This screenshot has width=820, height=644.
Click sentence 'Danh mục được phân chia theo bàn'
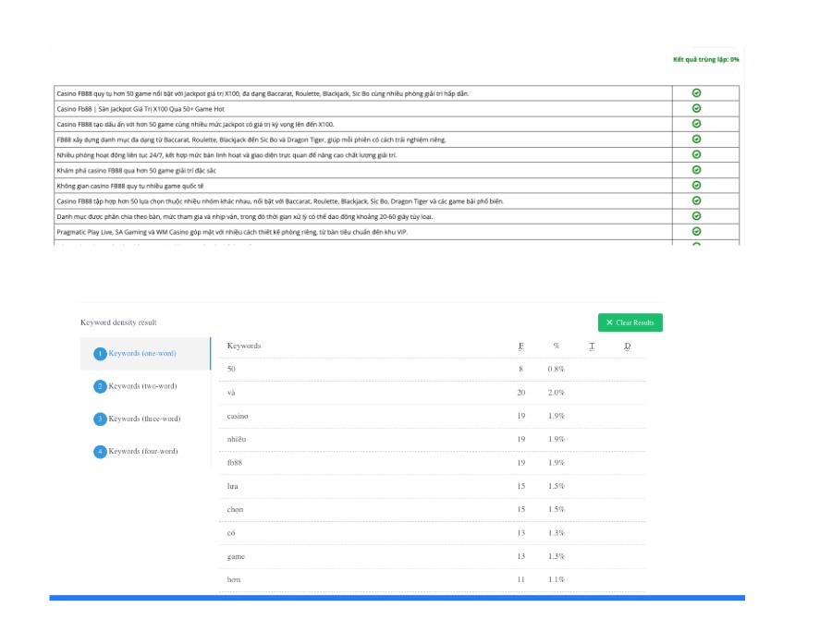pos(245,217)
